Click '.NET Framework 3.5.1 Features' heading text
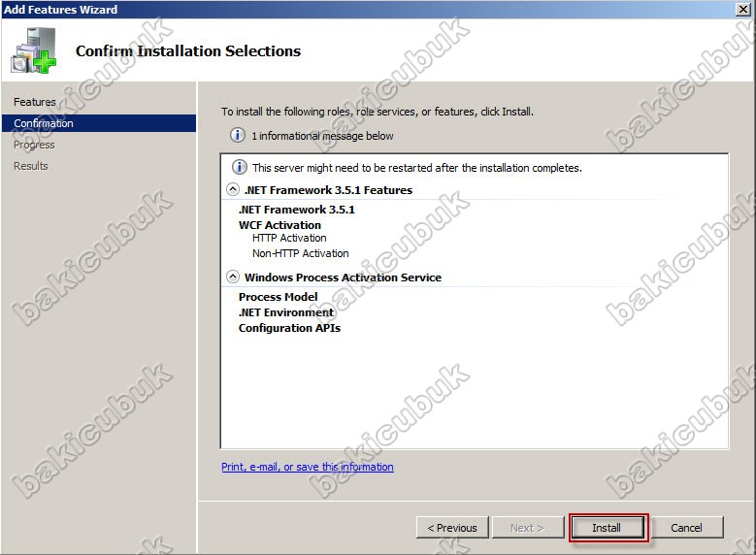Image resolution: width=756 pixels, height=555 pixels. [328, 190]
